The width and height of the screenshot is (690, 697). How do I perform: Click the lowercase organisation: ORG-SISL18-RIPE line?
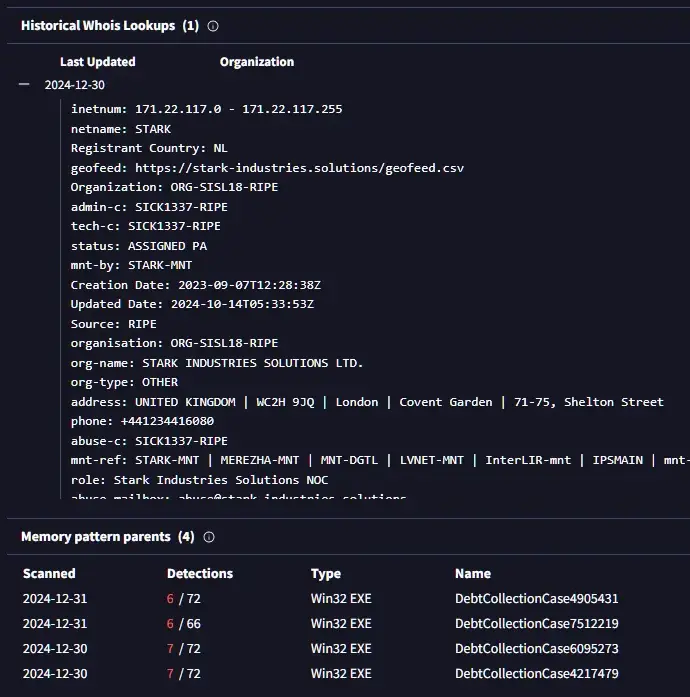(x=174, y=343)
